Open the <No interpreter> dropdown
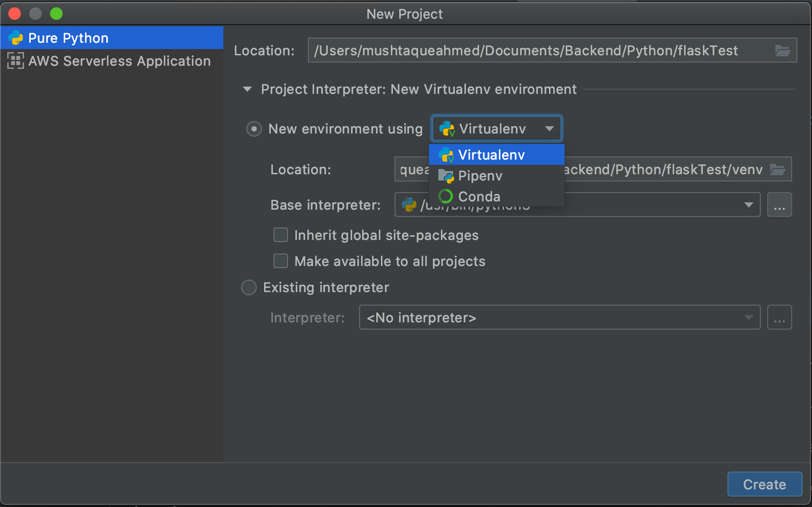The height and width of the screenshot is (507, 812). click(x=559, y=317)
